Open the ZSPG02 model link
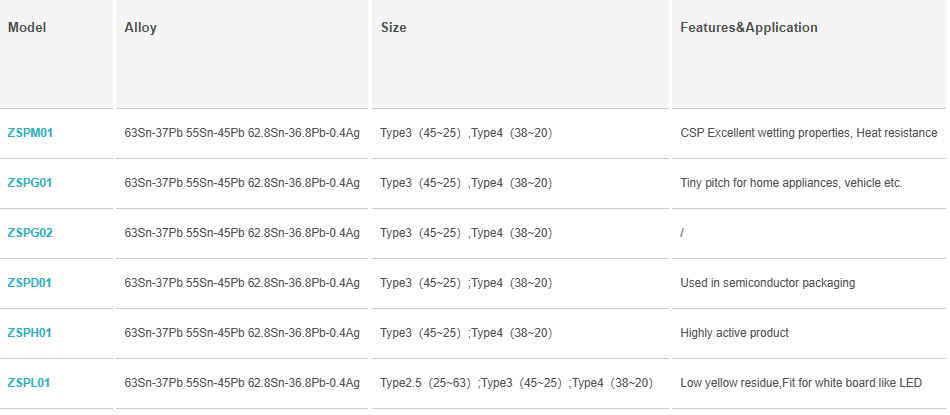950x415 pixels. coord(30,233)
